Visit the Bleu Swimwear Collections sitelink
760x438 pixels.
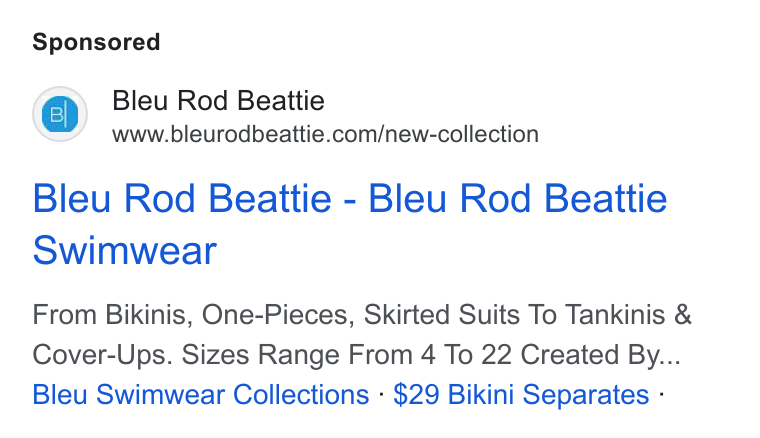click(x=201, y=394)
